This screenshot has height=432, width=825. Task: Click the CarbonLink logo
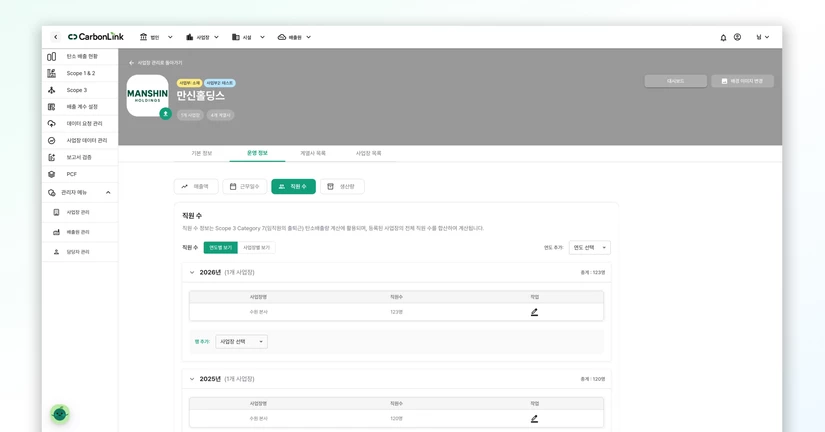click(x=96, y=37)
